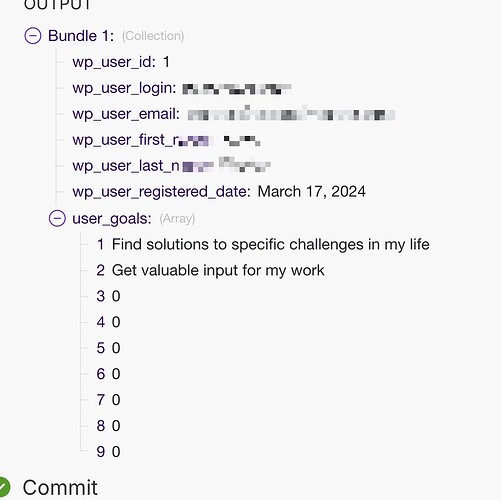Click array item number 3

(108, 296)
